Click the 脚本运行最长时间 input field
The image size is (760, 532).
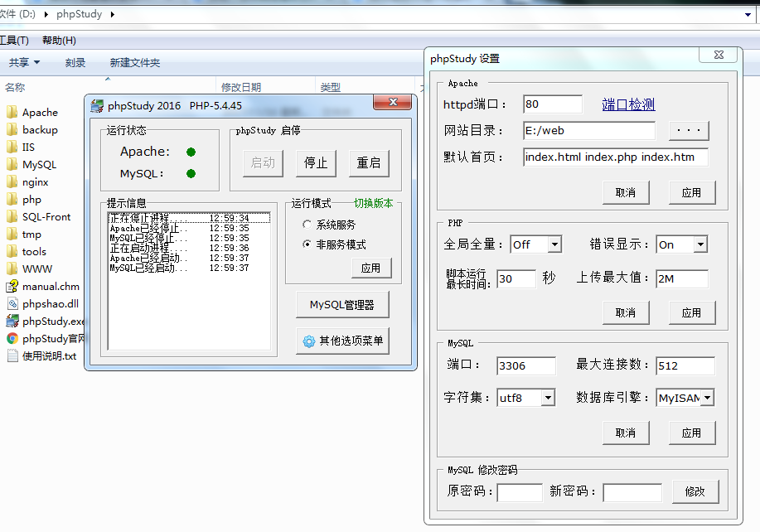point(516,279)
